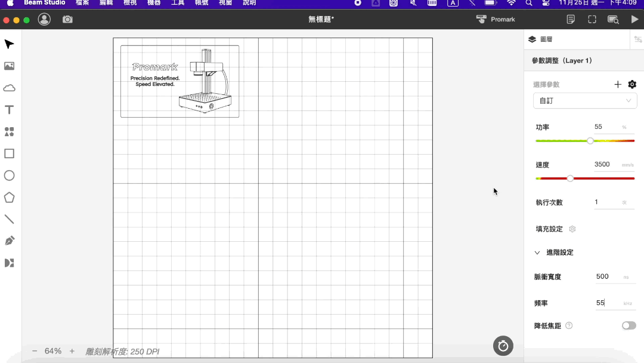The image size is (644, 363).
Task: Open the 編輯 menu
Action: [x=106, y=3]
